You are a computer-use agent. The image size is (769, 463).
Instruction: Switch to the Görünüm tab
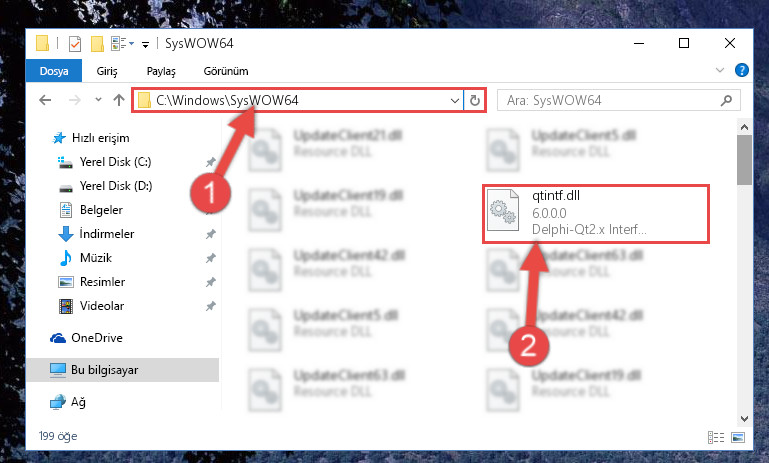coord(226,71)
